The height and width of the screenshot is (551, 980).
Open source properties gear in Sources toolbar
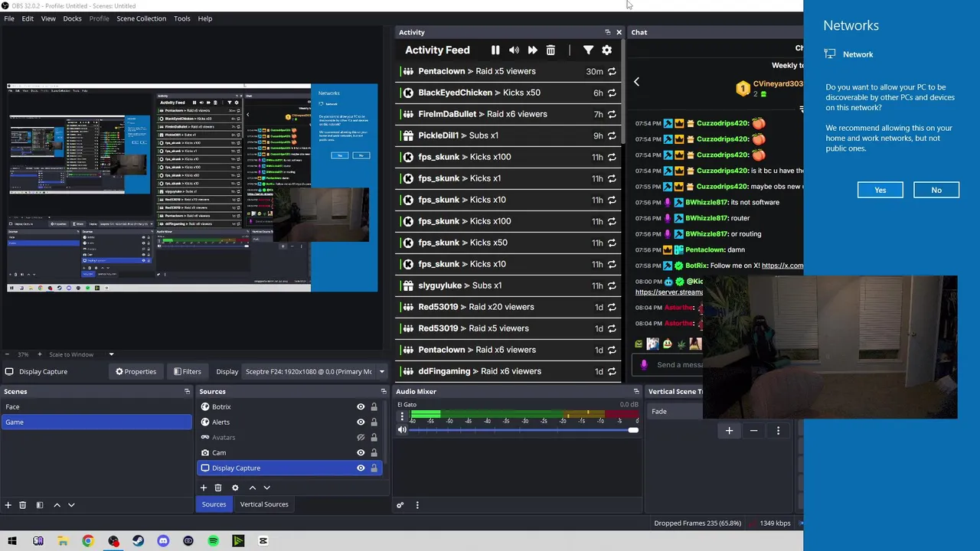[x=235, y=487]
